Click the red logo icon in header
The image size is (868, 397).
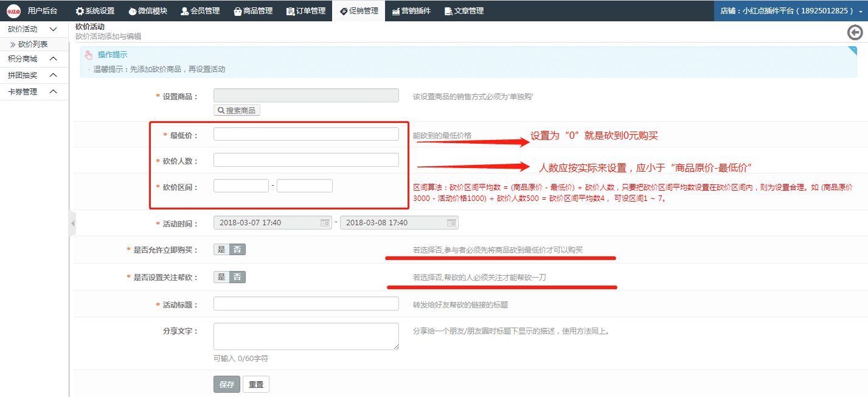click(x=13, y=10)
